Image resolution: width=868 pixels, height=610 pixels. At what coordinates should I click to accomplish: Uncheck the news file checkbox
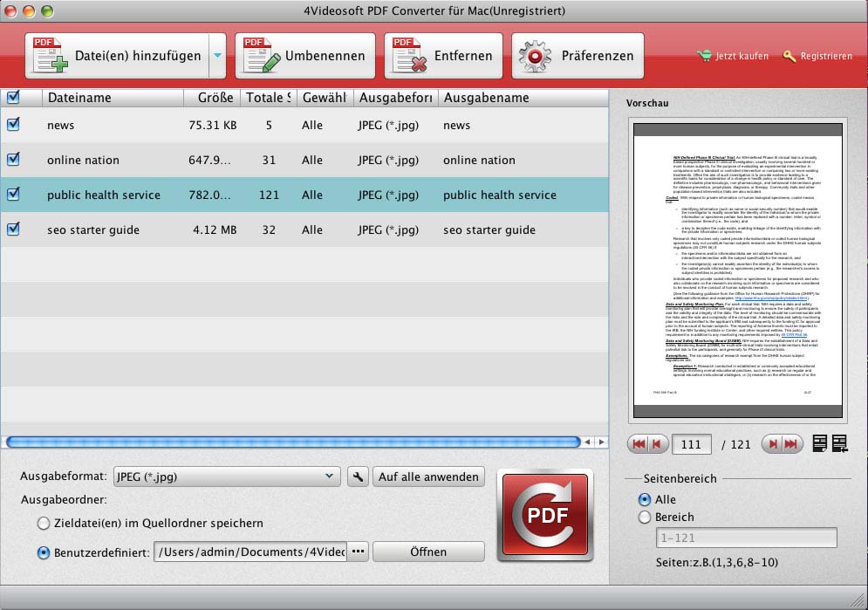(x=13, y=125)
